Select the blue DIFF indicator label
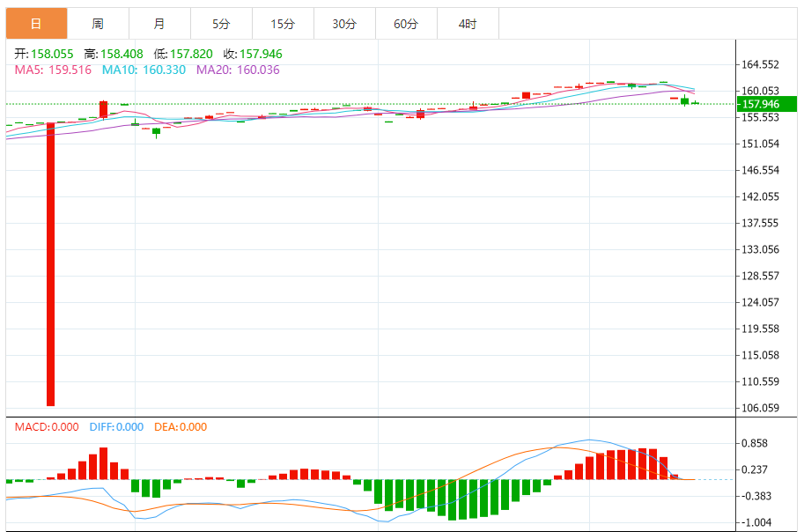This screenshot has height=532, width=804. coord(116,427)
